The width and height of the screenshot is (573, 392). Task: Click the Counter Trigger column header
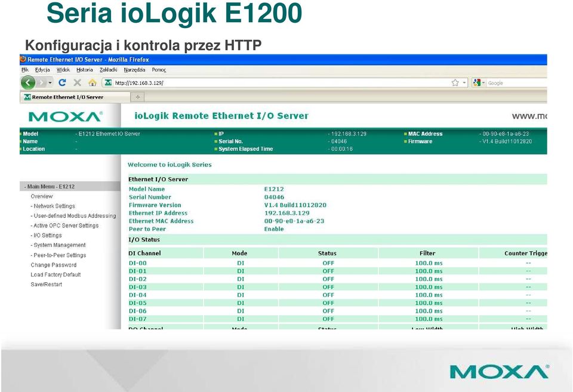click(x=526, y=253)
